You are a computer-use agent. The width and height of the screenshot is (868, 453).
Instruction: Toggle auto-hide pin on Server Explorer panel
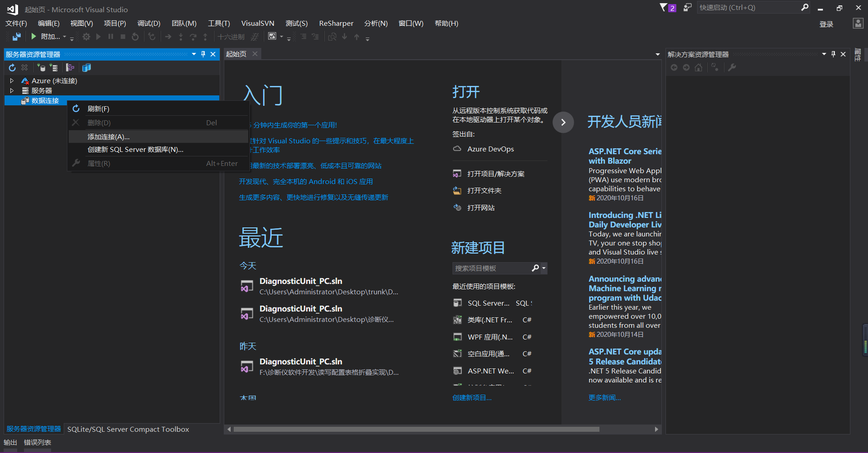203,54
